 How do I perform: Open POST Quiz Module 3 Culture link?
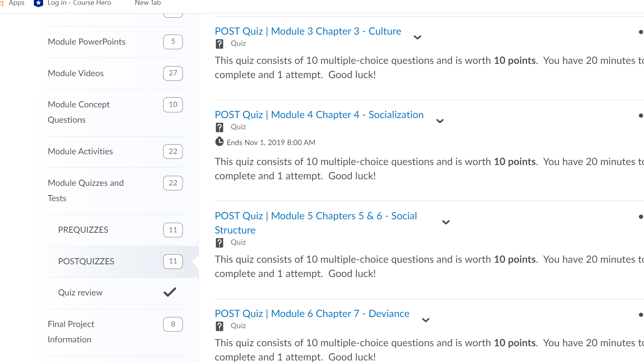pos(308,31)
